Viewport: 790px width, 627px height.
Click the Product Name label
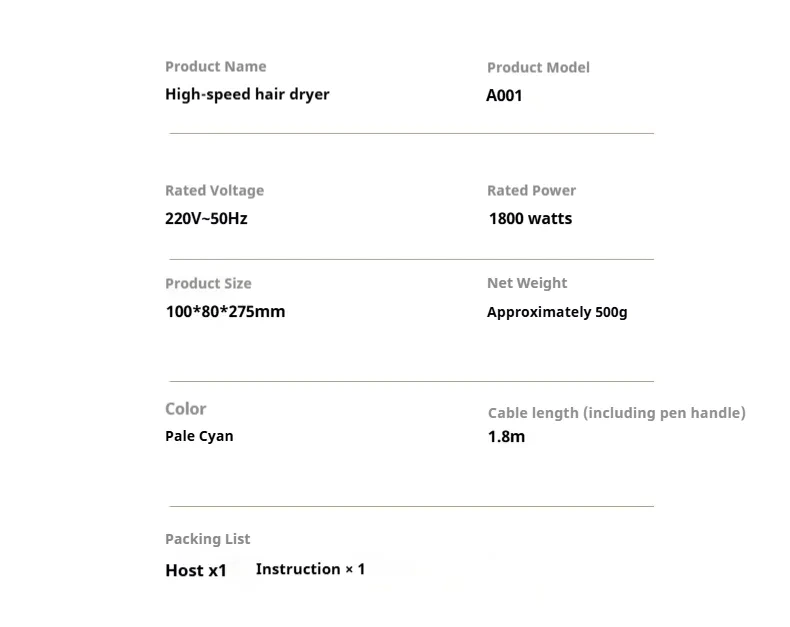click(x=215, y=66)
